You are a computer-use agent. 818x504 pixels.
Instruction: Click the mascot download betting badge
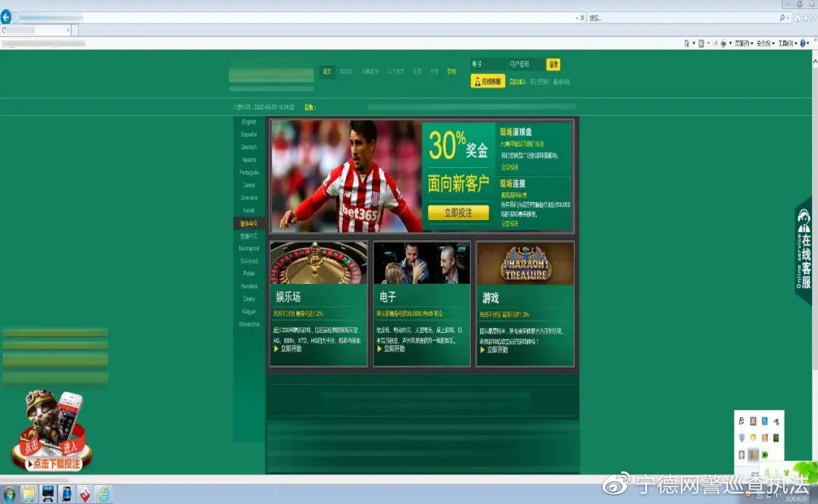point(52,431)
